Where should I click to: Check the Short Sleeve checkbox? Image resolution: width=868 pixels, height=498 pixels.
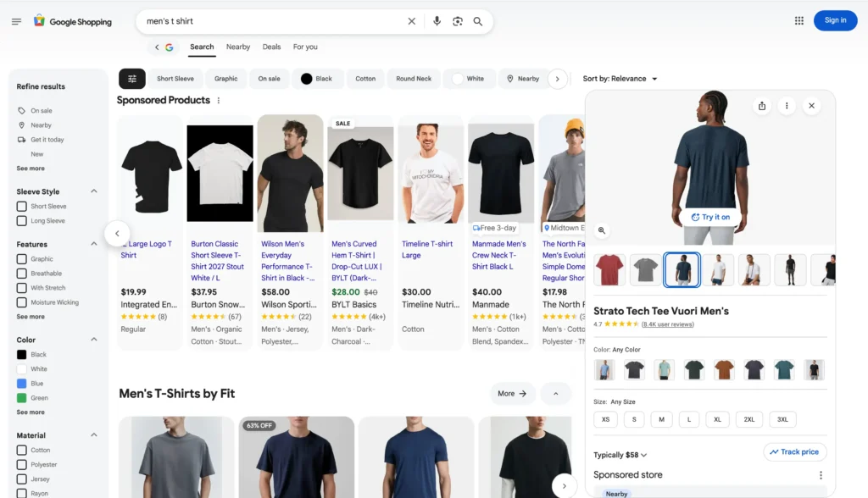(x=21, y=207)
